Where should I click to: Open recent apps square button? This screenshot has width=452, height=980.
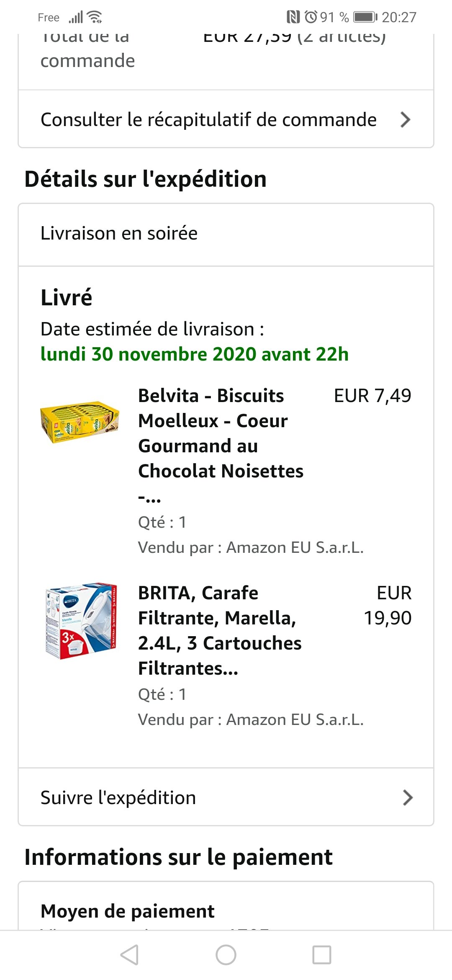[322, 955]
